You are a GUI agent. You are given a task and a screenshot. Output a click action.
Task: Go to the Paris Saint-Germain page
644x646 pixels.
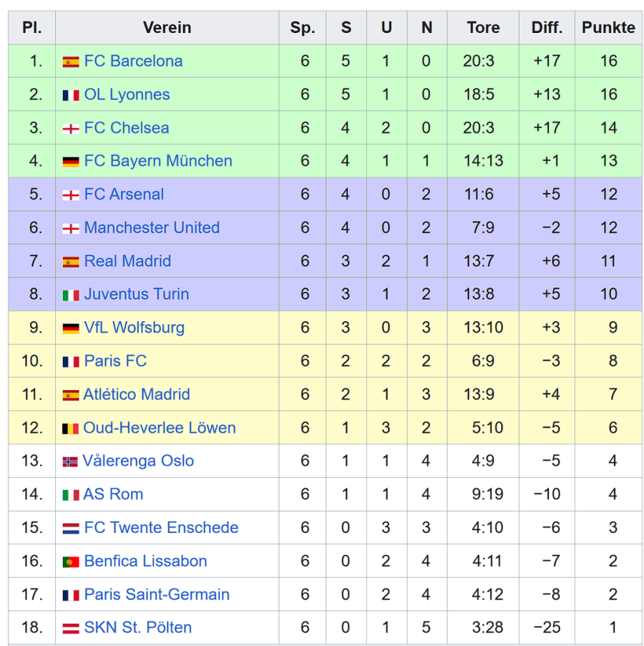(157, 594)
